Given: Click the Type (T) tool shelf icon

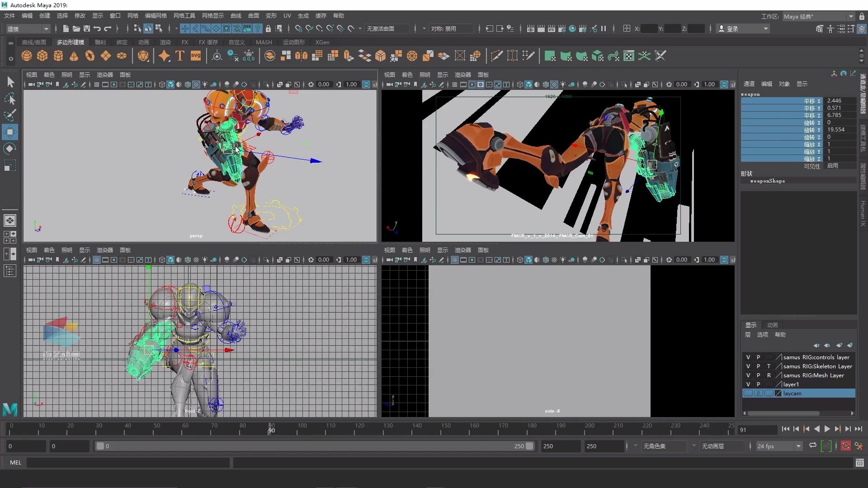Looking at the screenshot, I should coord(179,56).
